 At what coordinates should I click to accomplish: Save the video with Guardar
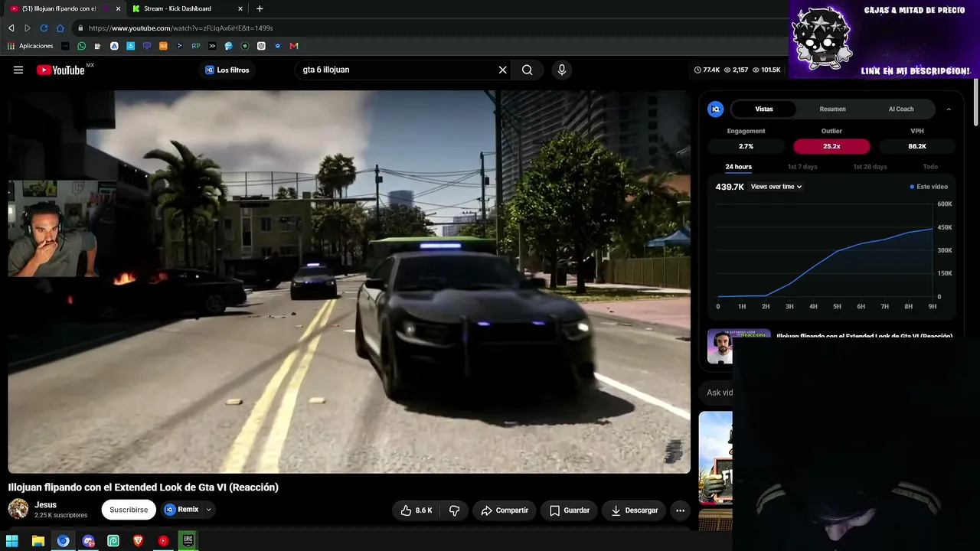569,510
